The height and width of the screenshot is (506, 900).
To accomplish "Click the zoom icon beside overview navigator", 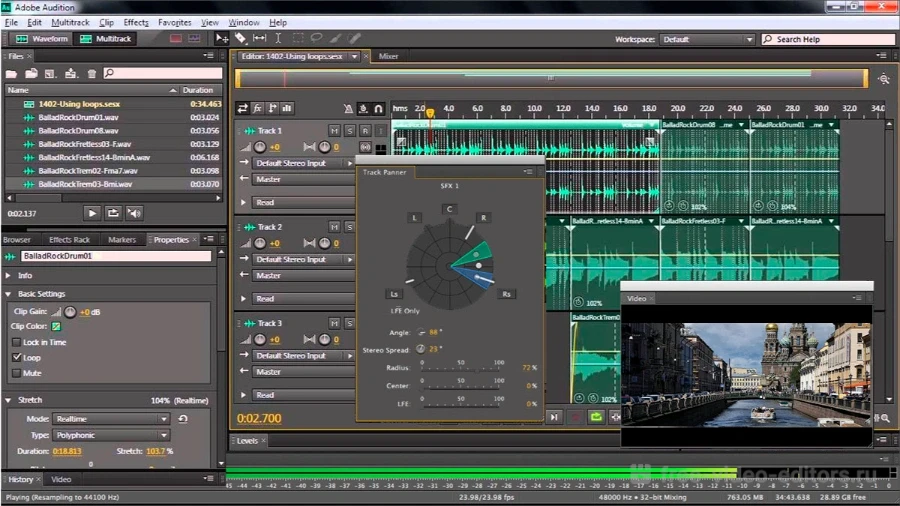I will [x=884, y=79].
